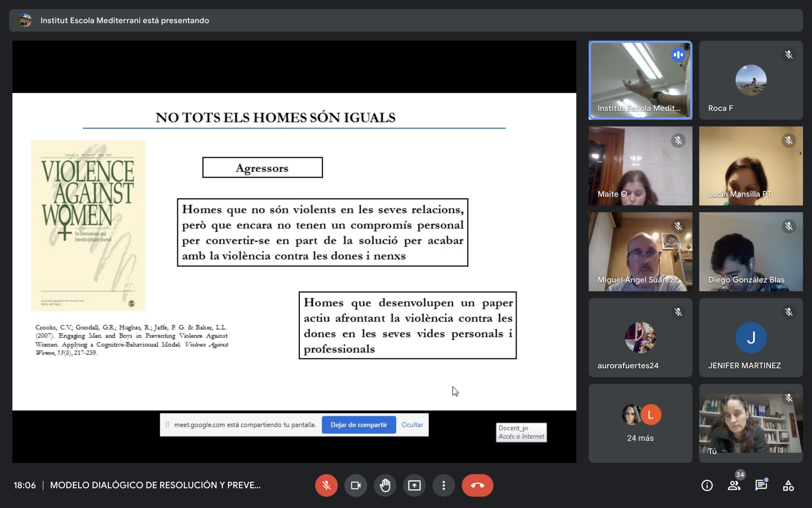This screenshot has height=508, width=812.
Task: Click muted mic icon on JENIFER MARTINEZ's tile
Action: pyautogui.click(x=789, y=312)
